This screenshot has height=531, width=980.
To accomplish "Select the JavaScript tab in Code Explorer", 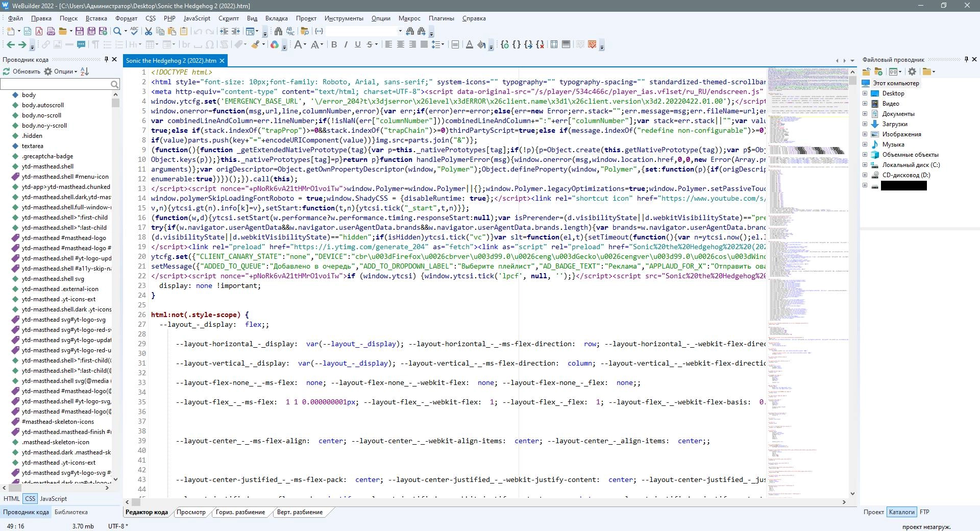I will pos(53,499).
